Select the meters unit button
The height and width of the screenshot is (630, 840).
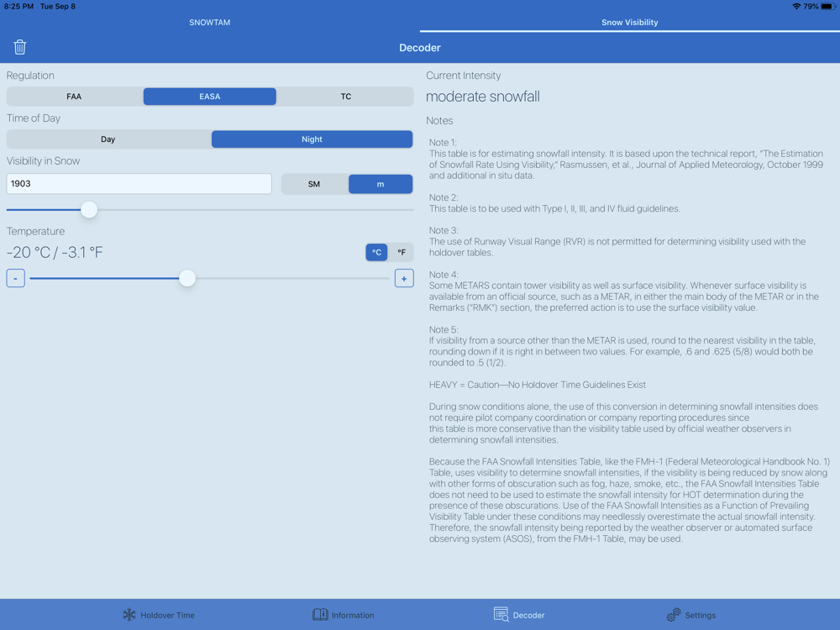(x=381, y=184)
